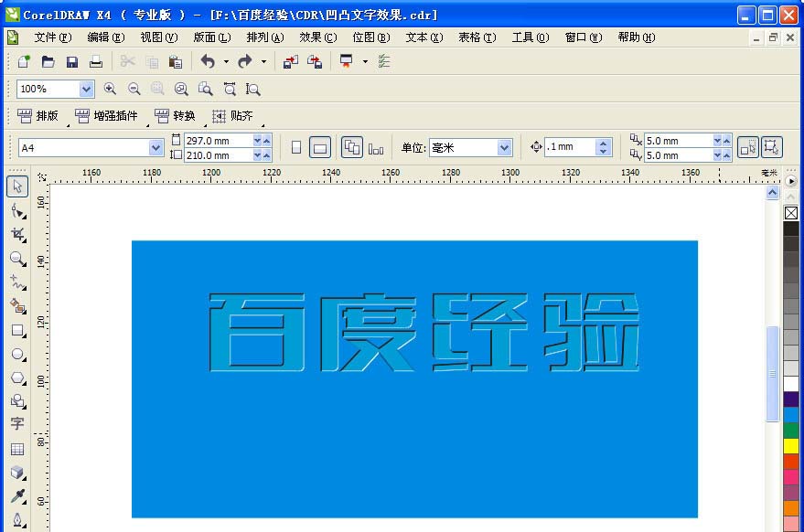Click the Zoom out magnifier
The width and height of the screenshot is (804, 532).
coord(134,89)
